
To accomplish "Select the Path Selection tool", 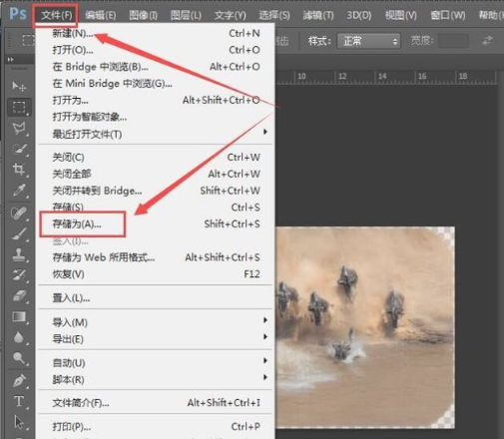I will coord(19,422).
